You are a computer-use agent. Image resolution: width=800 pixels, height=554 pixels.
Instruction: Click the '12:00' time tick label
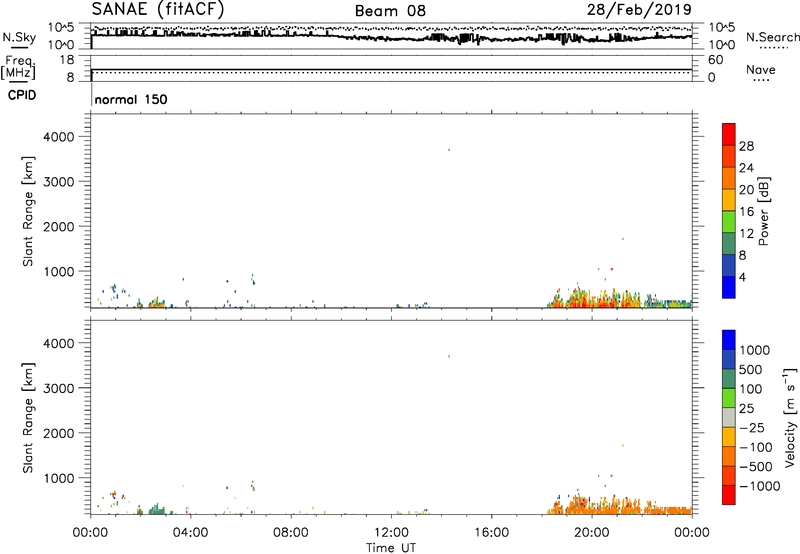pyautogui.click(x=391, y=533)
